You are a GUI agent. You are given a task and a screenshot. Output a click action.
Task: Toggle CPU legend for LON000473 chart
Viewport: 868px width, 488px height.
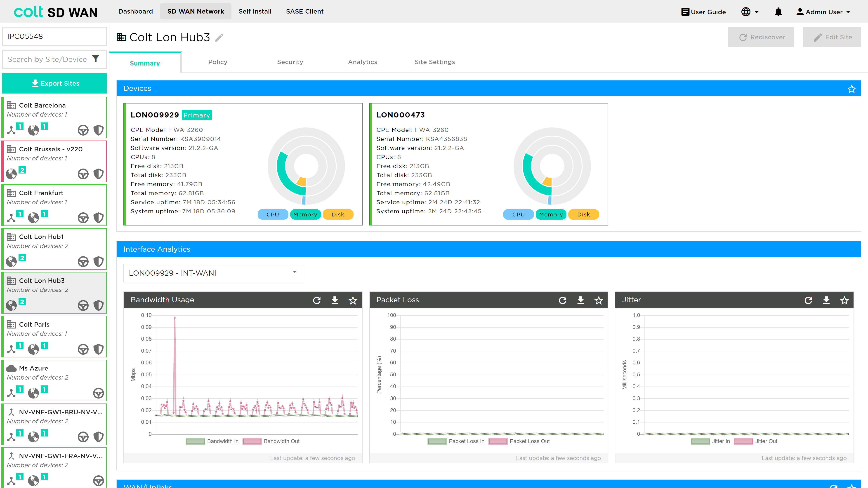pyautogui.click(x=519, y=215)
